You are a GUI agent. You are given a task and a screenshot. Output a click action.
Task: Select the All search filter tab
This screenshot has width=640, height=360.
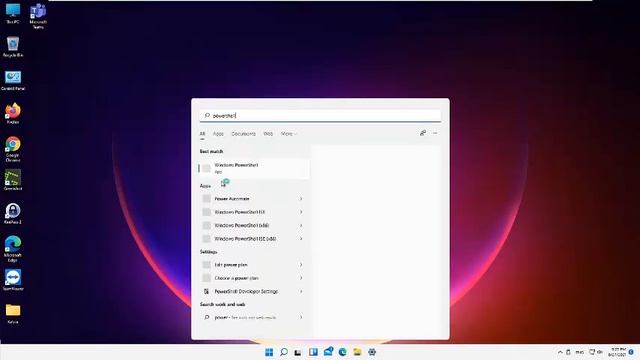tap(202, 134)
